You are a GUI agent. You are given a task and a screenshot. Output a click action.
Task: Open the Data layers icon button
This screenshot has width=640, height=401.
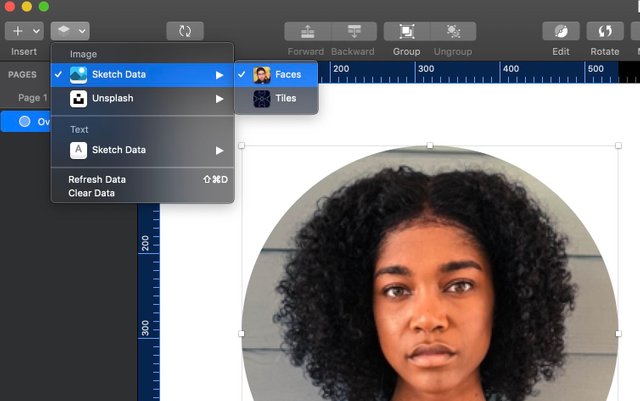[63, 31]
